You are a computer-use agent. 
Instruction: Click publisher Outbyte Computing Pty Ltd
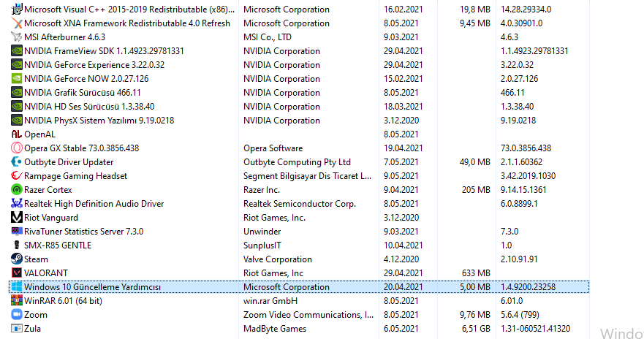pos(297,161)
